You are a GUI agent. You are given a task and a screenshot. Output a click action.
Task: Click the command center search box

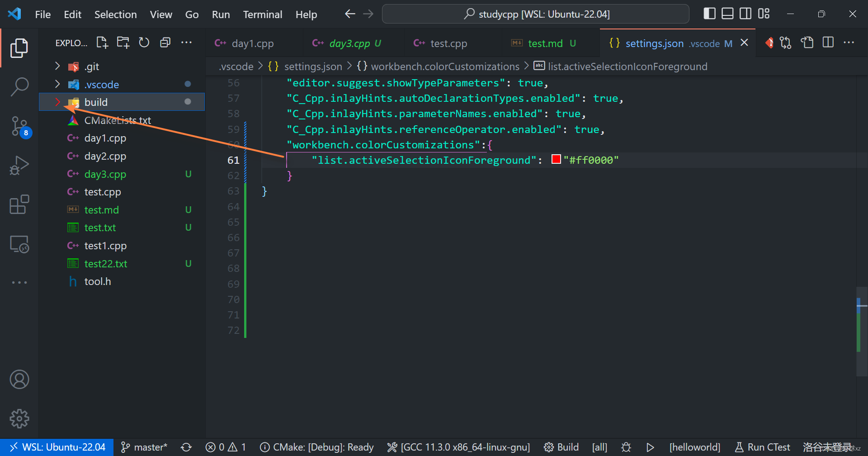pos(535,14)
